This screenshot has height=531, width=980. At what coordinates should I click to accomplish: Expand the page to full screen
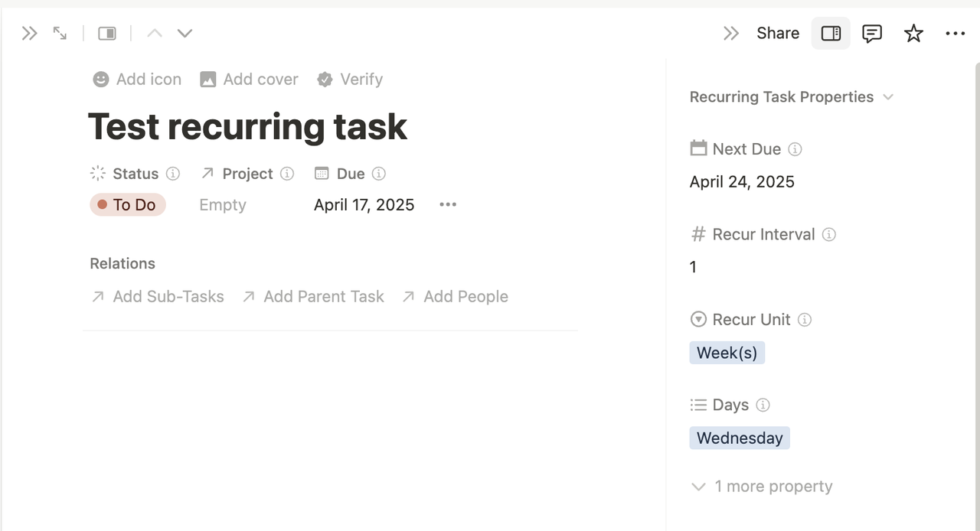(60, 33)
